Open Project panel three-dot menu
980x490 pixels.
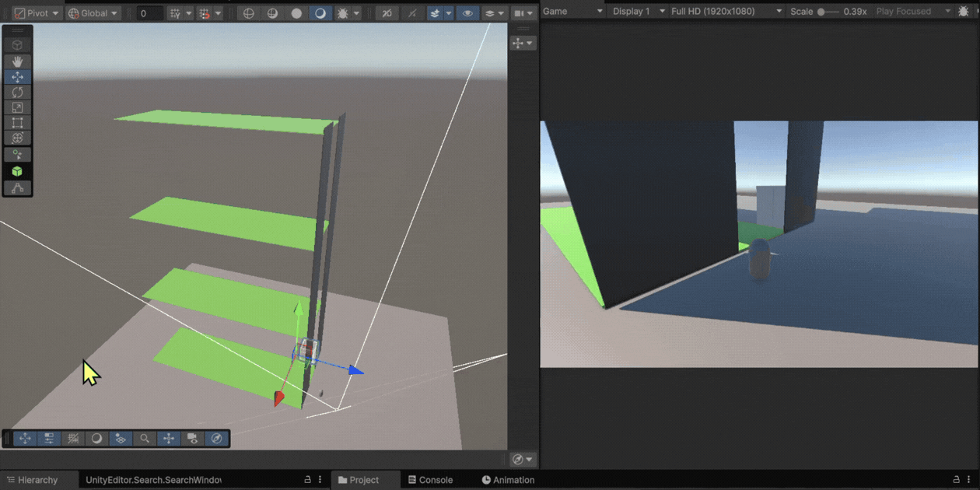969,480
